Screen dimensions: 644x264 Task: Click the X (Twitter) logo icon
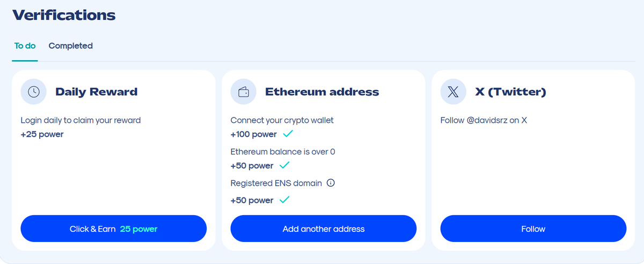tap(453, 92)
